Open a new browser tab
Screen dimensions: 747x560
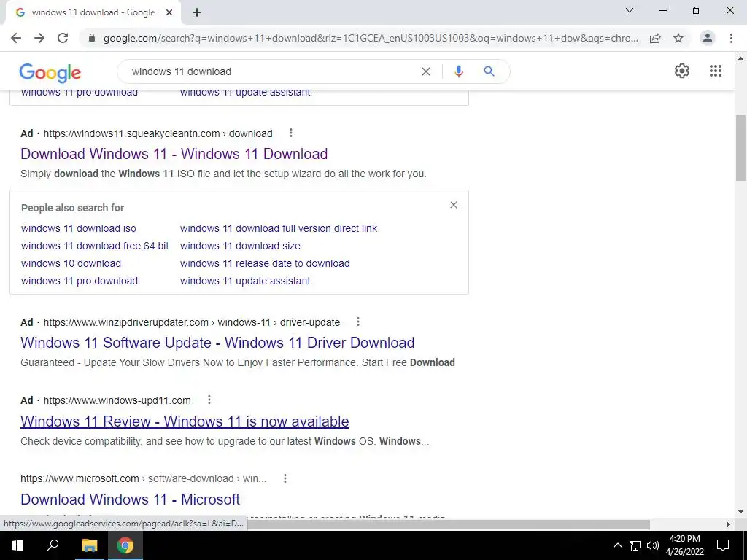point(197,12)
